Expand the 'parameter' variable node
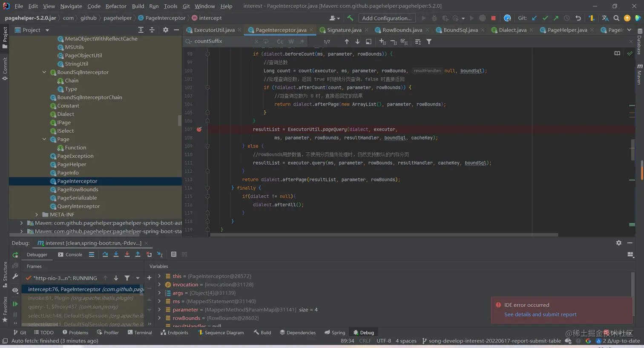This screenshot has width=644, height=348. point(159,310)
